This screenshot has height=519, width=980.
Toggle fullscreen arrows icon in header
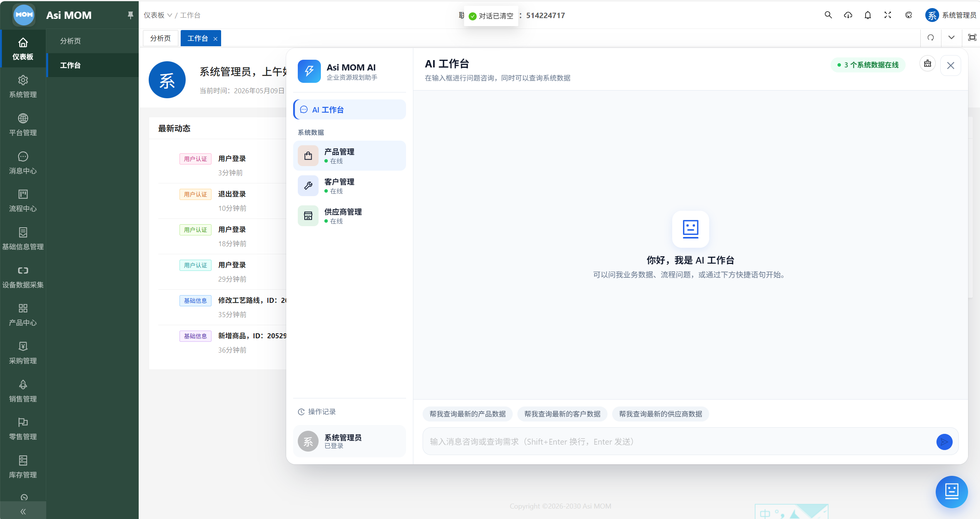888,15
